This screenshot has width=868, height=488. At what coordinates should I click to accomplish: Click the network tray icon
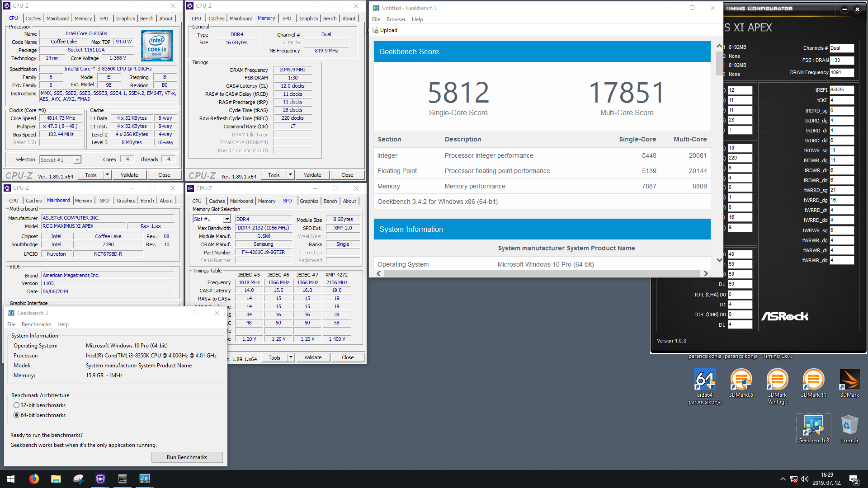tap(793, 479)
